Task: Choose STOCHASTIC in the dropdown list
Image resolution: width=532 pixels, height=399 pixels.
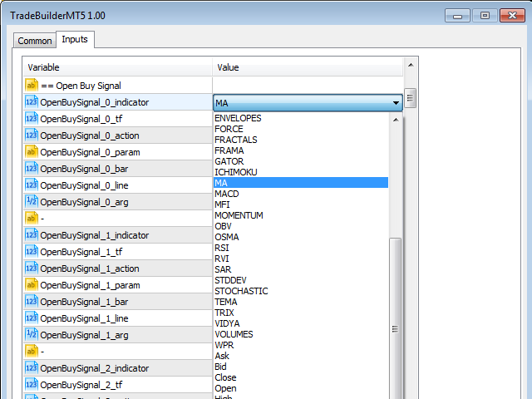Action: [241, 291]
